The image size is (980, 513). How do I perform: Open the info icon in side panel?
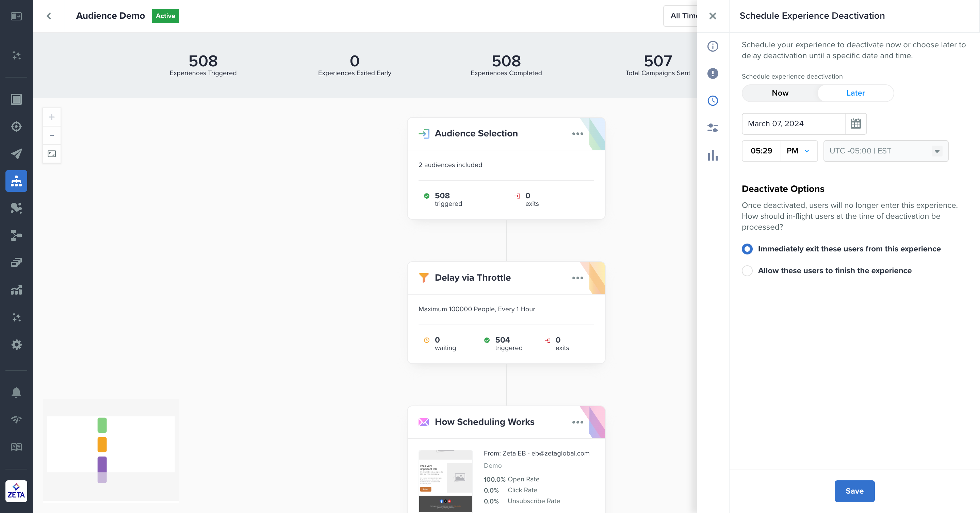(713, 46)
